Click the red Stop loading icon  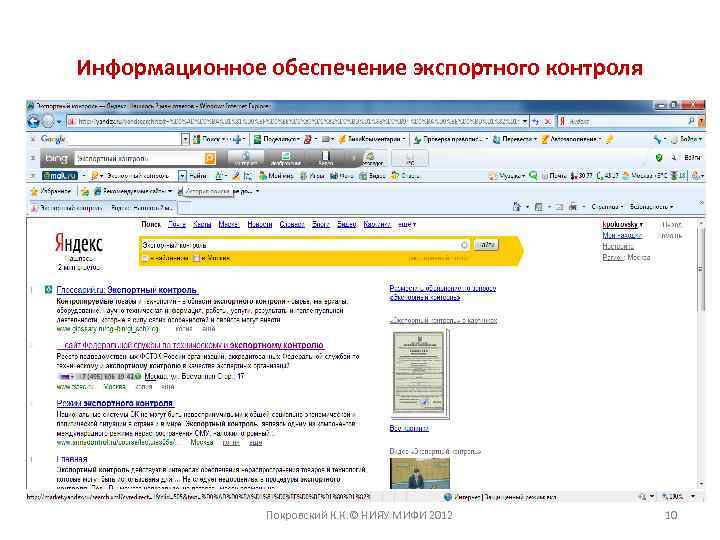click(x=547, y=121)
